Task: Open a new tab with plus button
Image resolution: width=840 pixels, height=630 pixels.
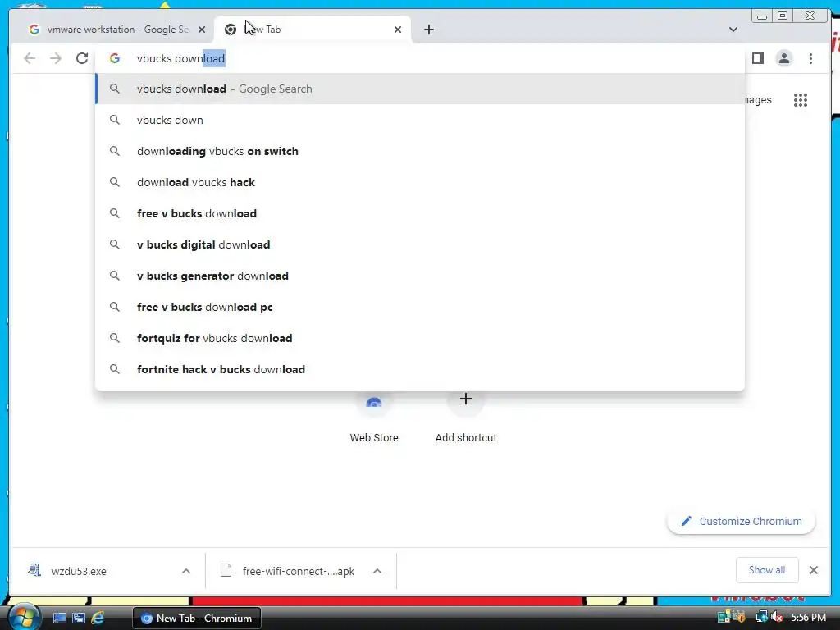Action: coord(428,30)
